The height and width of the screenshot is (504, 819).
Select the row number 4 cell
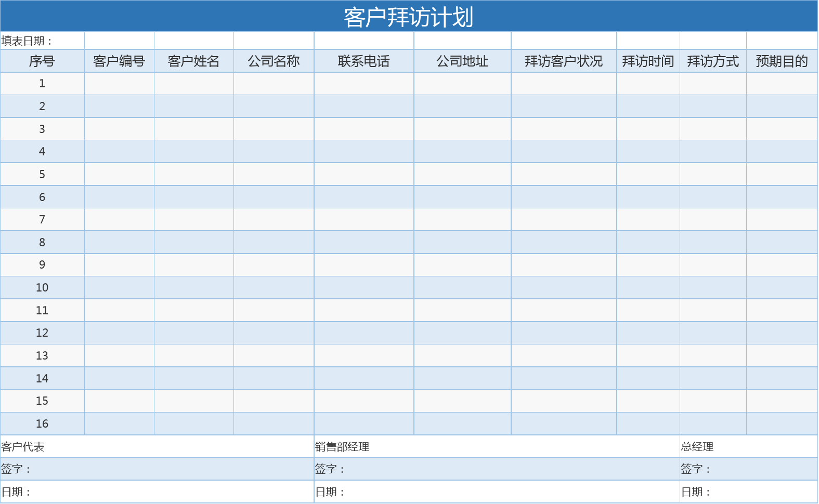[42, 151]
